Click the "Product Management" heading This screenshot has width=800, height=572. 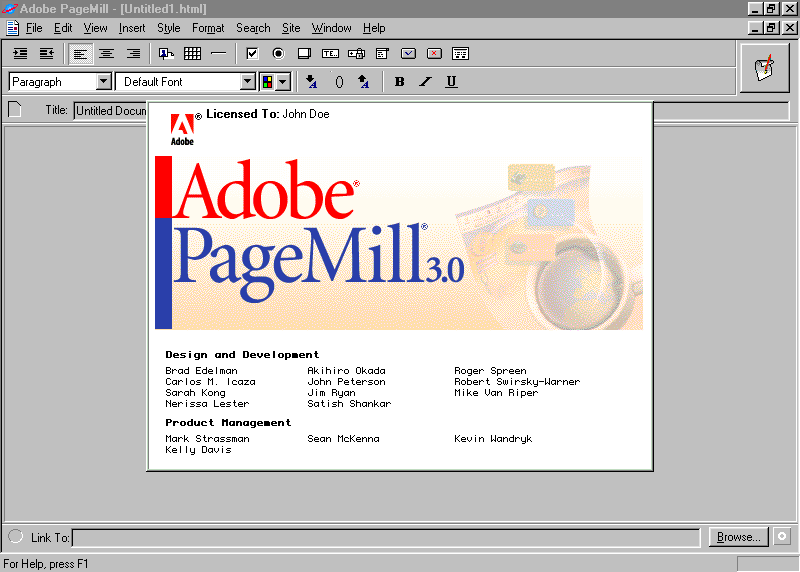pyautogui.click(x=228, y=422)
